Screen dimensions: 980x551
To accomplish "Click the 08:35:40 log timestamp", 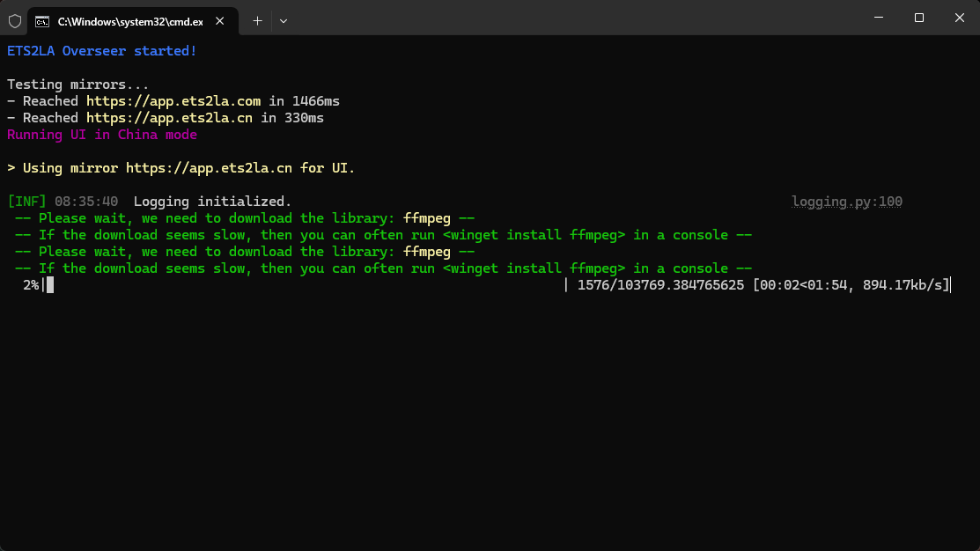I will pos(86,202).
